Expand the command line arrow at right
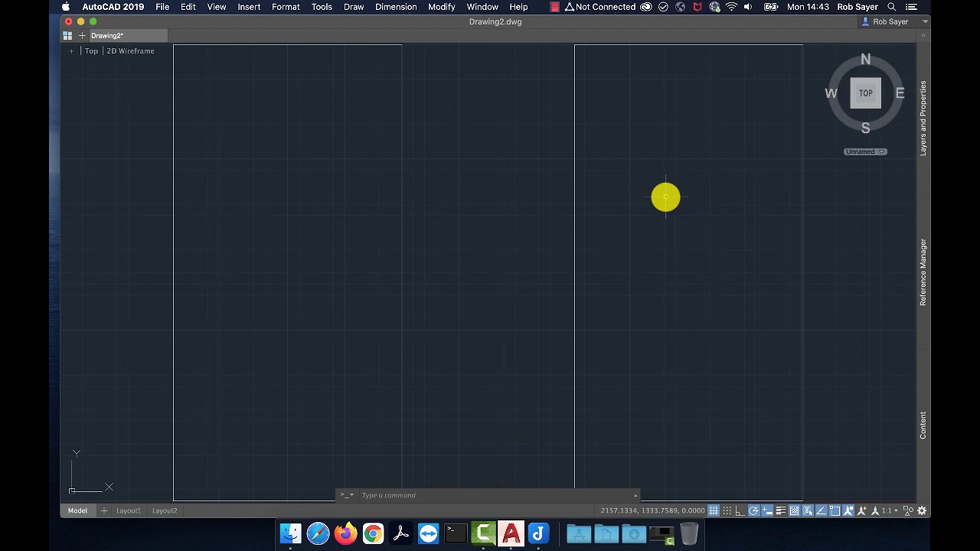Viewport: 980px width, 551px height. 635,495
